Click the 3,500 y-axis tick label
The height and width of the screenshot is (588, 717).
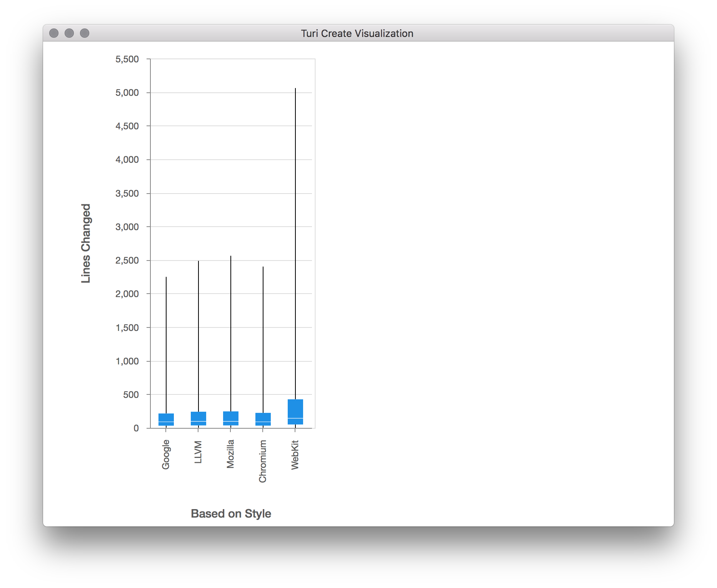[x=127, y=194]
